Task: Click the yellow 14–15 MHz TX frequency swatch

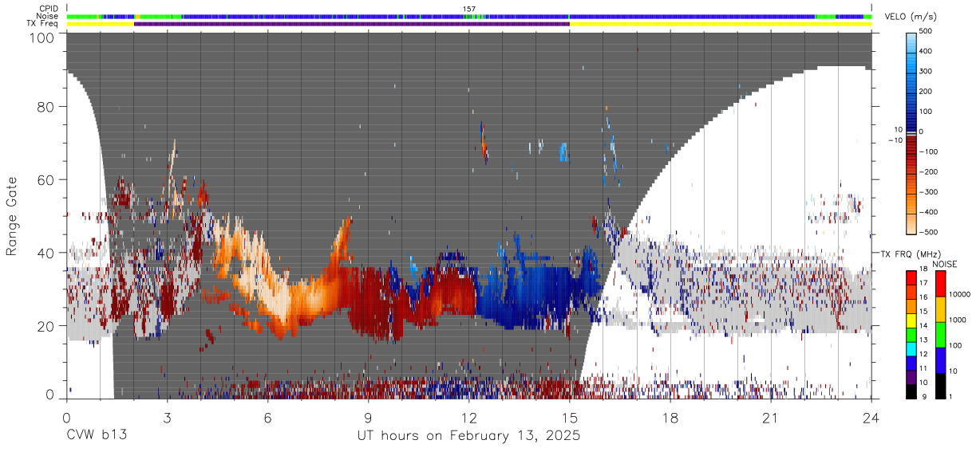Action: tap(911, 319)
